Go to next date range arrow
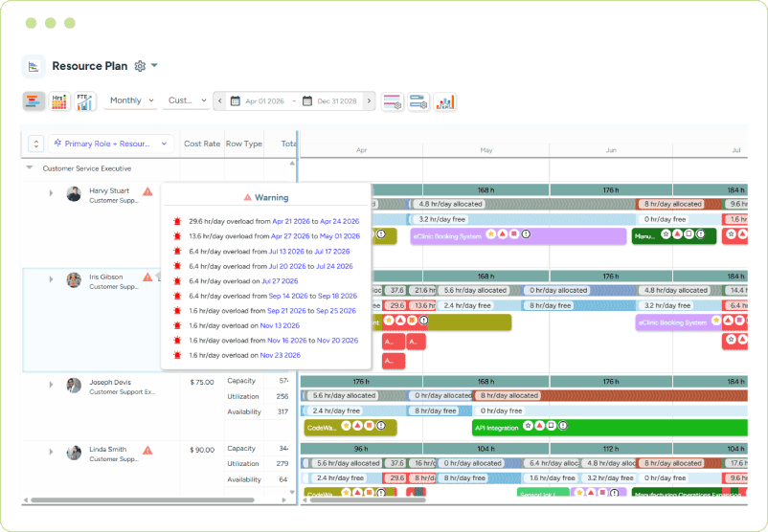 (370, 100)
